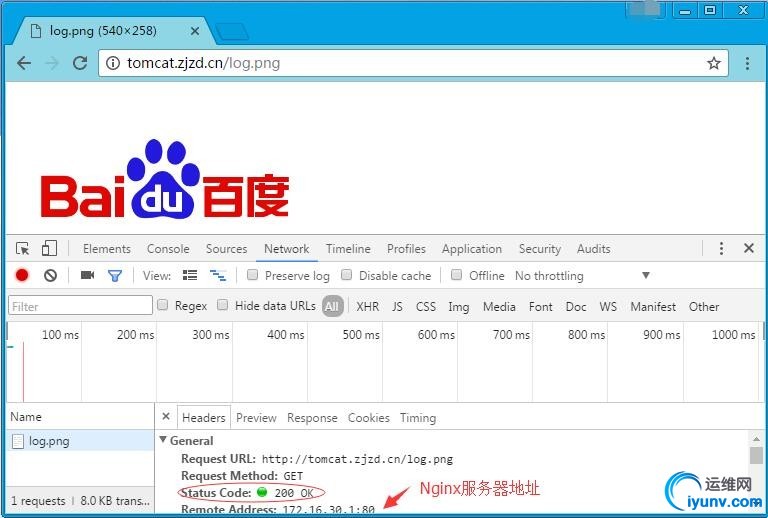
Task: Open DevTools customize menu
Action: coord(721,248)
